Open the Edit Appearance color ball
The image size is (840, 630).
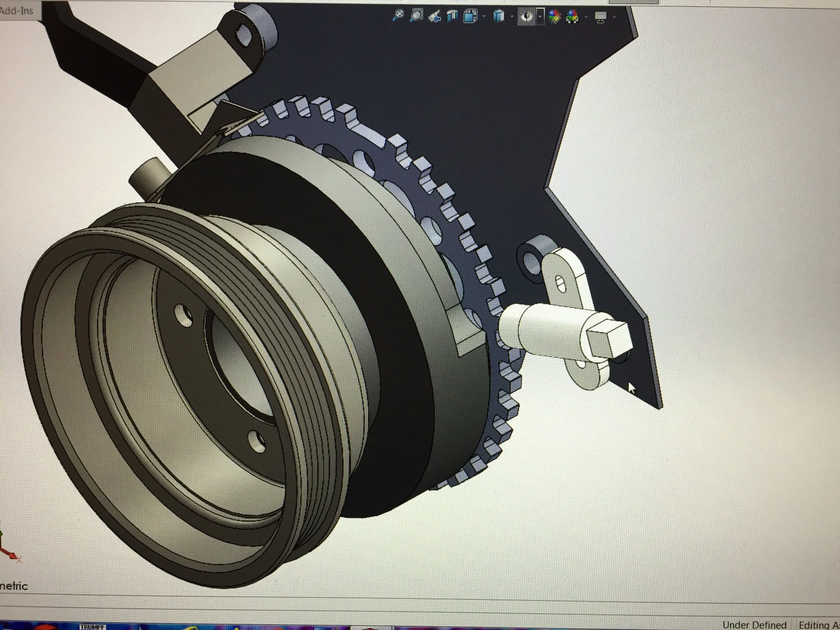(x=554, y=16)
